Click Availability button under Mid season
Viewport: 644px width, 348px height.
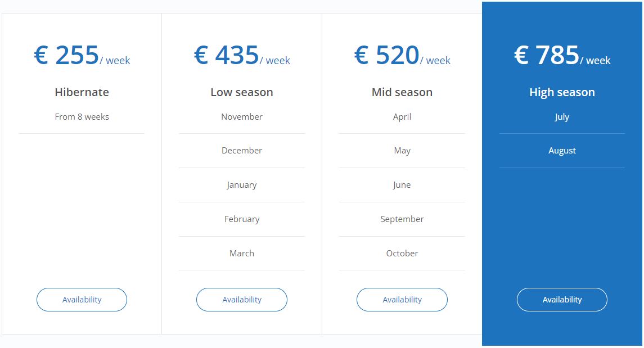402,300
